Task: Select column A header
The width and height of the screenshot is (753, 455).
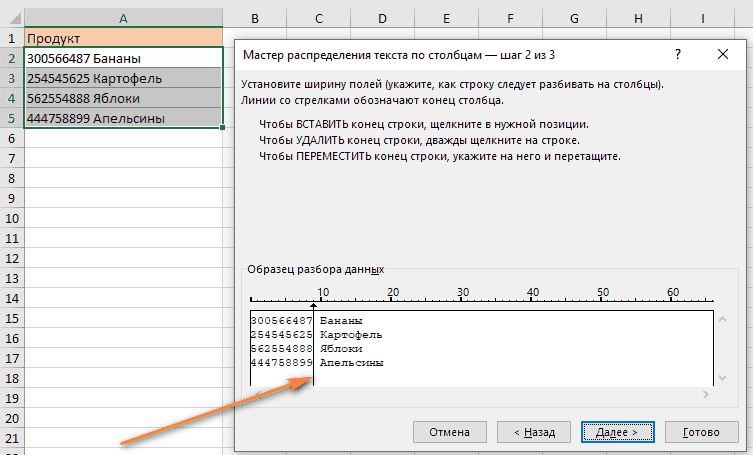Action: click(x=123, y=19)
